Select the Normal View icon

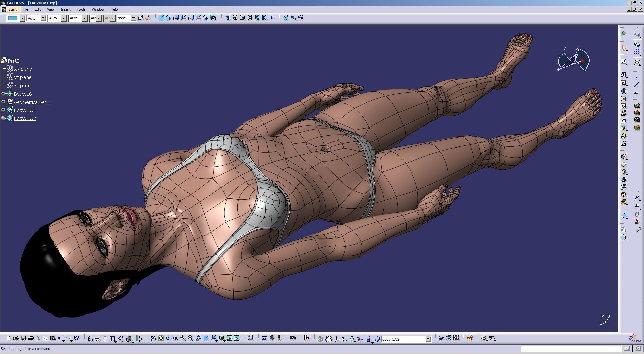click(x=198, y=338)
